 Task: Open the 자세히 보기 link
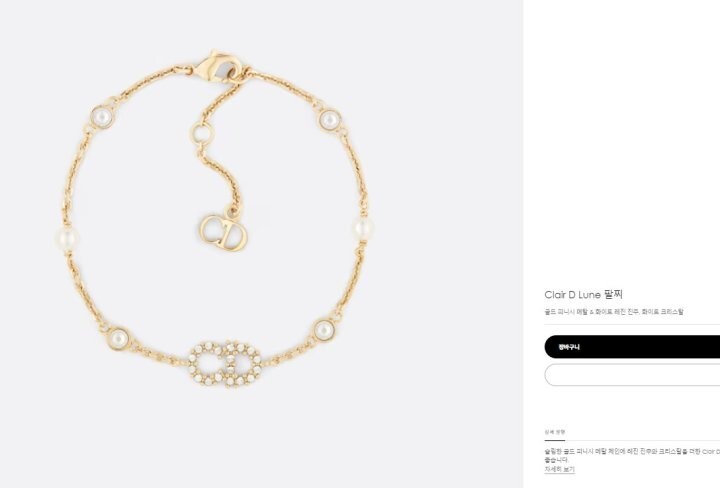559,469
